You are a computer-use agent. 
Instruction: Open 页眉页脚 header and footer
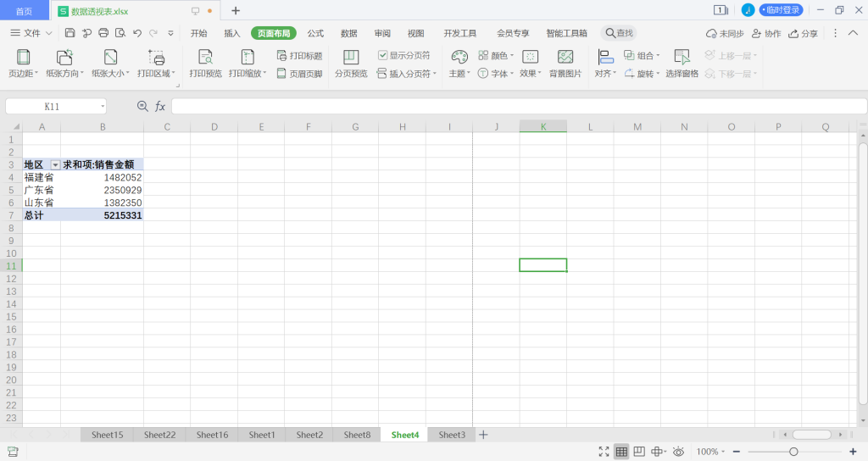299,74
